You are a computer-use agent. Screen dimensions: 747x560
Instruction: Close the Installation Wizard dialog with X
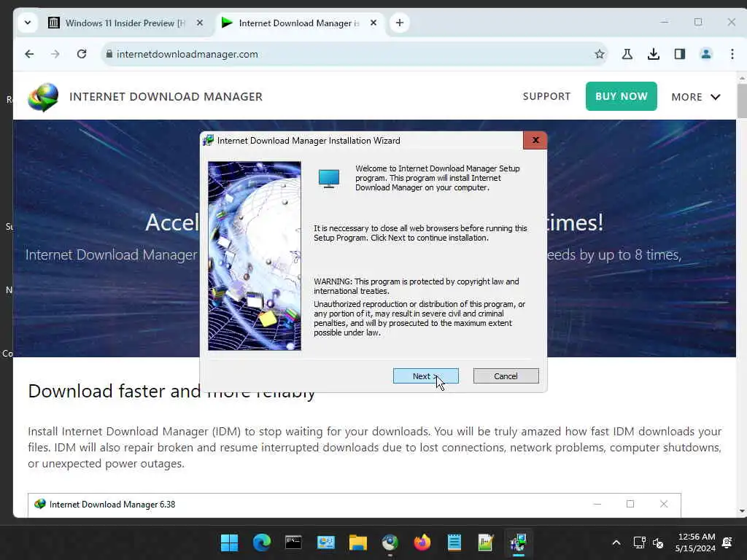coord(535,141)
